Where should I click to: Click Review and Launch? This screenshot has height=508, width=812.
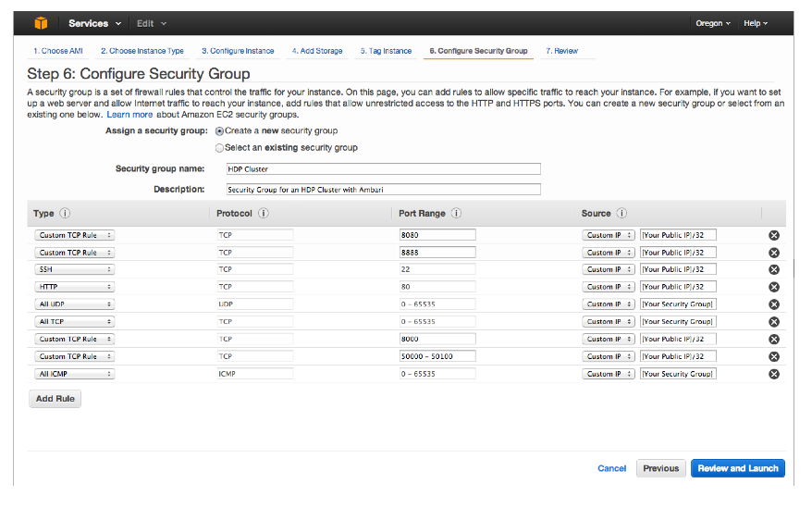click(x=738, y=468)
